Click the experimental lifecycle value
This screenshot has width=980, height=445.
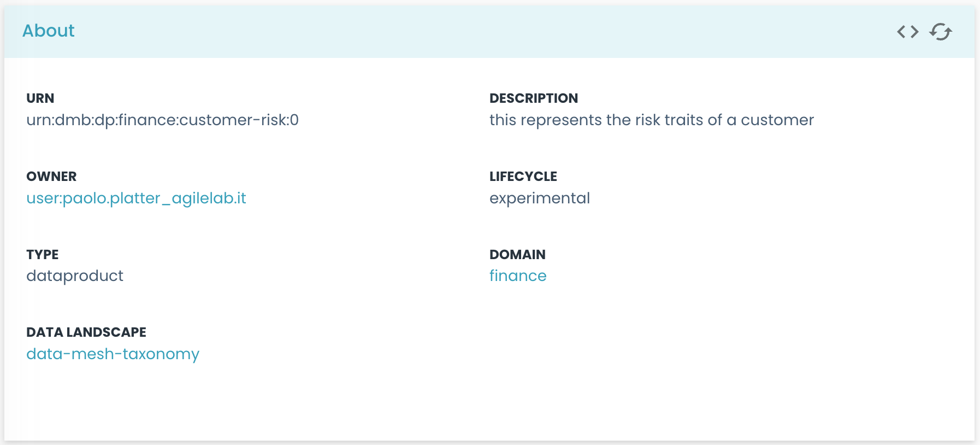539,198
